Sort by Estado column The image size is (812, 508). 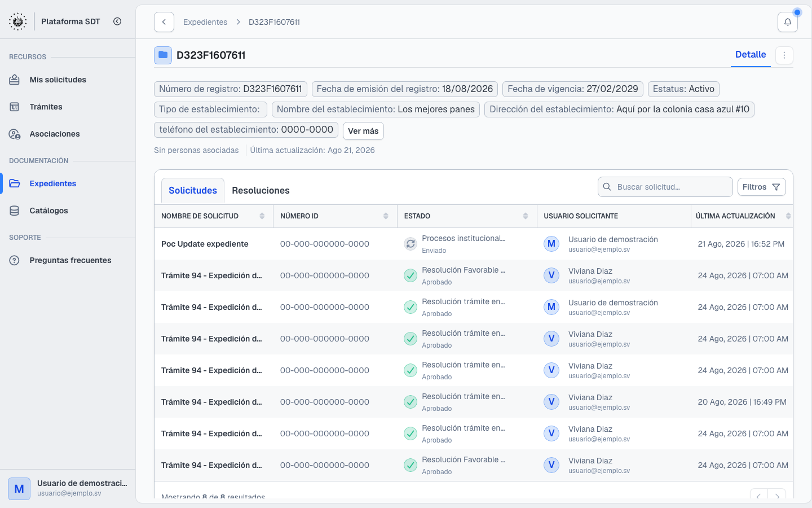click(526, 216)
